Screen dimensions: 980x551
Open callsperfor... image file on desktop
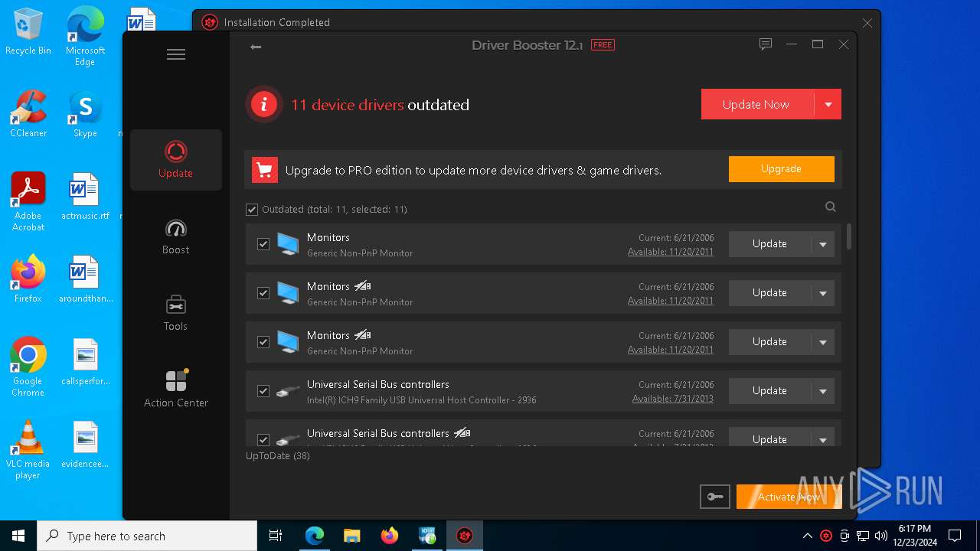tap(85, 362)
